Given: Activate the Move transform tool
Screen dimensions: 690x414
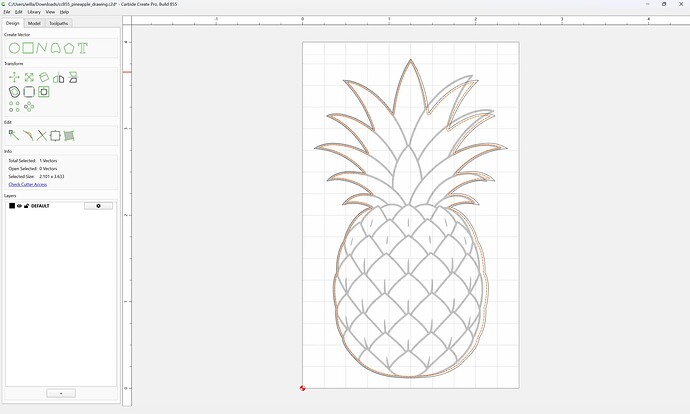Looking at the screenshot, I should (x=14, y=78).
